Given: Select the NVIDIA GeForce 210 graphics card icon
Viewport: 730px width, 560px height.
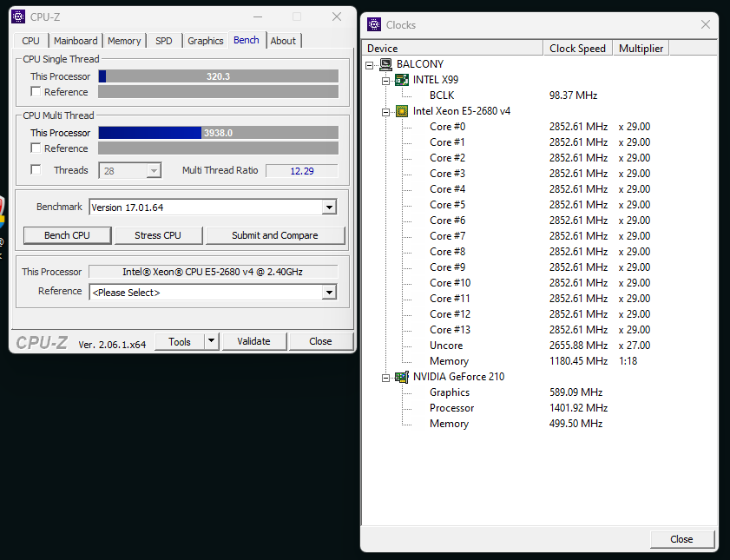Looking at the screenshot, I should point(402,376).
